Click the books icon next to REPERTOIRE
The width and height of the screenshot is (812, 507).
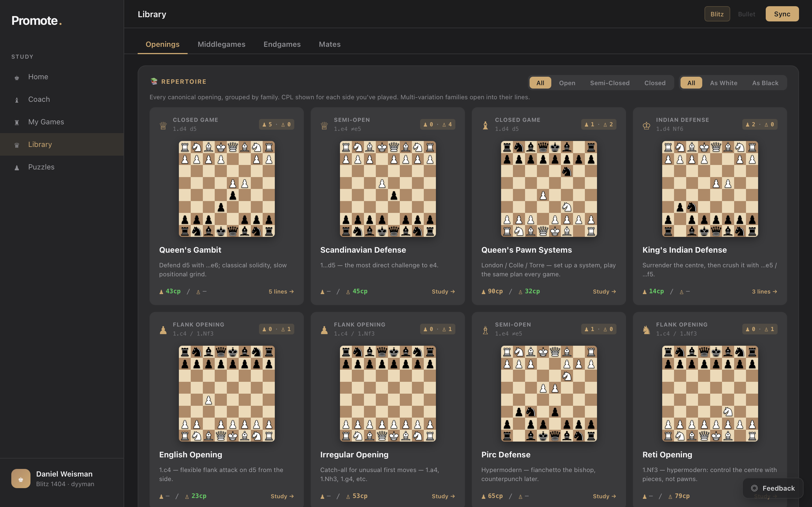click(154, 81)
